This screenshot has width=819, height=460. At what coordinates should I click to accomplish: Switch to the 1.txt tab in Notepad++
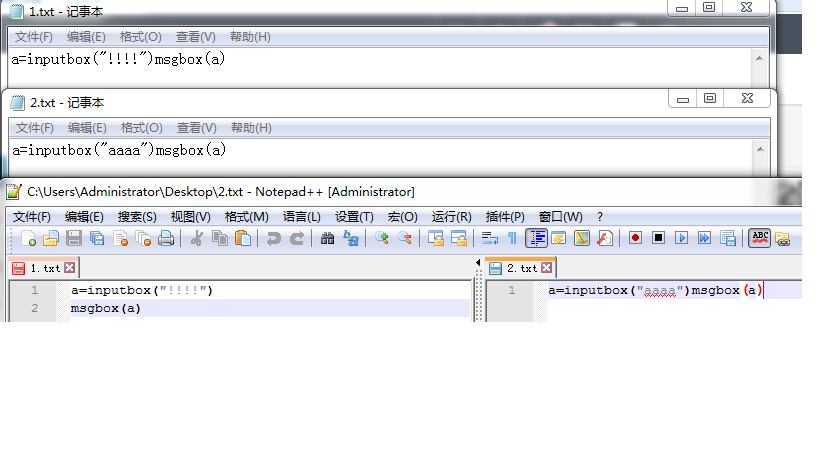(45, 268)
